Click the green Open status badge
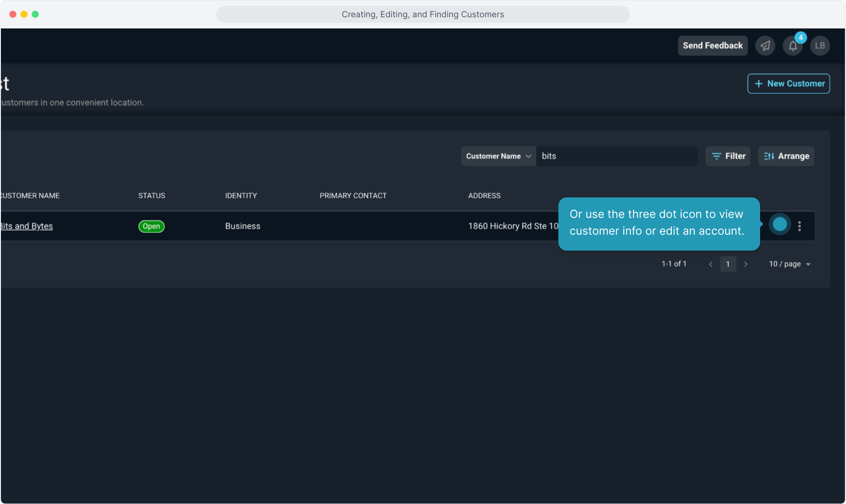Screen dimensions: 846x504 tap(151, 226)
